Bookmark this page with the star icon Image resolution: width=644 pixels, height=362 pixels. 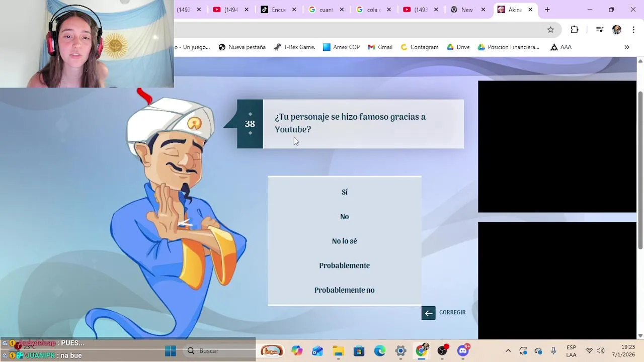(x=550, y=30)
